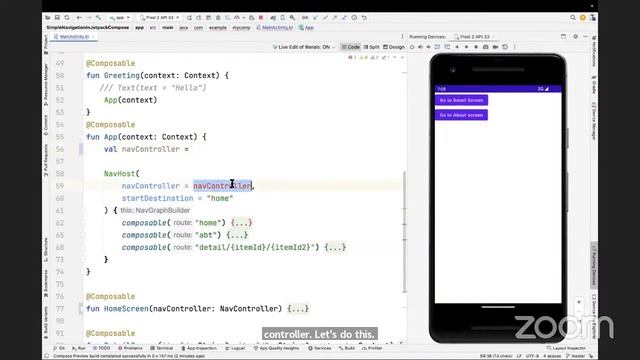Viewport: 640px width, 360px height.
Task: Open the TODO tool window
Action: (102, 348)
